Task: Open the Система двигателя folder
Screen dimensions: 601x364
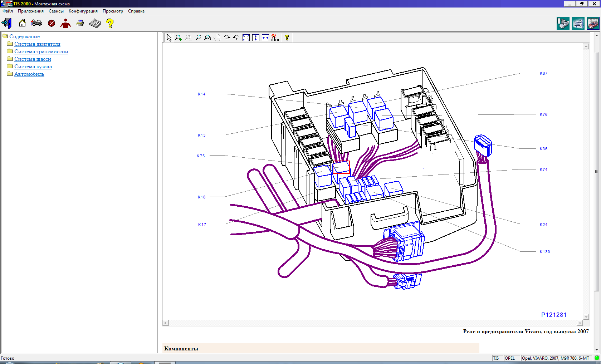Action: pyautogui.click(x=37, y=44)
